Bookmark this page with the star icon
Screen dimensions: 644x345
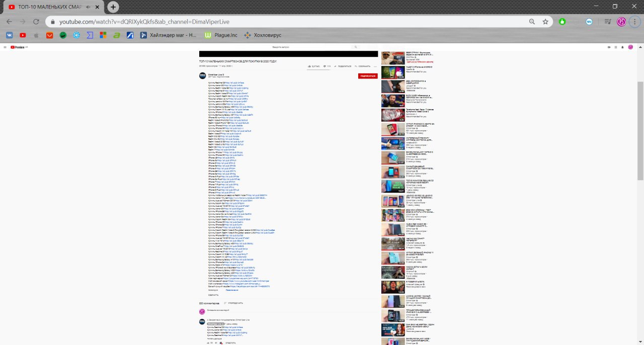tap(545, 22)
